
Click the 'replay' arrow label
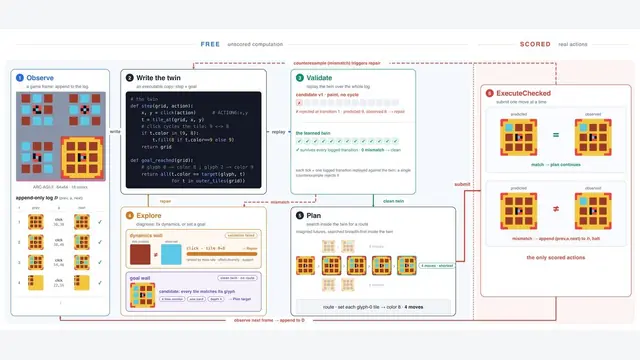tap(278, 132)
